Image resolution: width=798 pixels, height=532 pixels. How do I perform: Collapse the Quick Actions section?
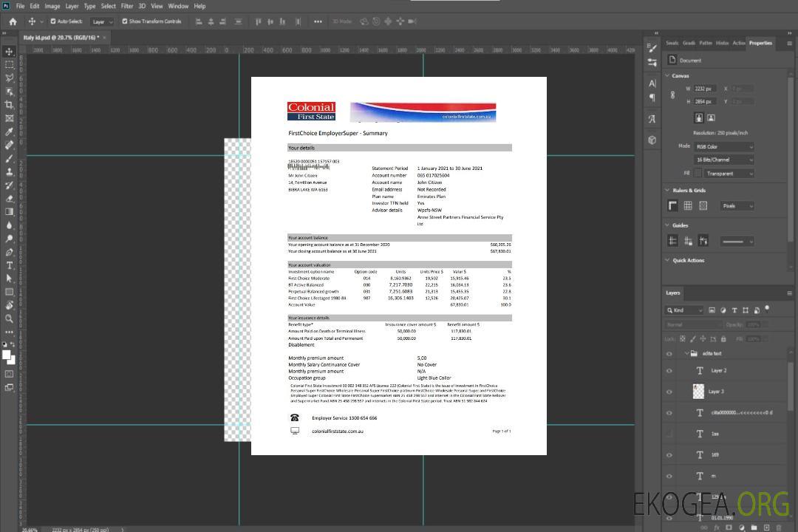tap(667, 260)
